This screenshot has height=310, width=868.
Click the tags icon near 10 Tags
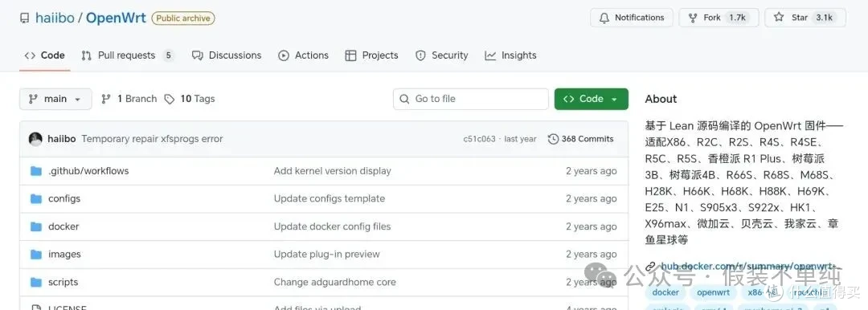pos(170,99)
